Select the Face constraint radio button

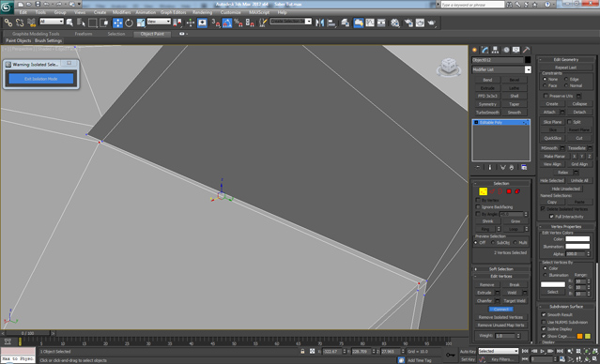click(x=545, y=85)
